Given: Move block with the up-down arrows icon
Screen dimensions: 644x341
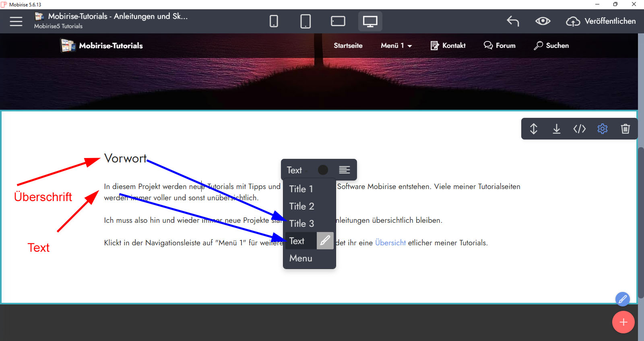Looking at the screenshot, I should (x=534, y=129).
